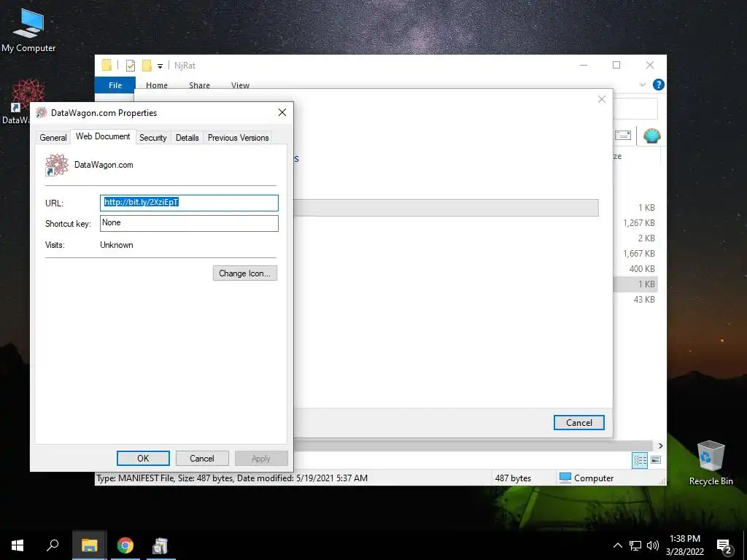Click Explorer Help question mark icon

coord(659,85)
